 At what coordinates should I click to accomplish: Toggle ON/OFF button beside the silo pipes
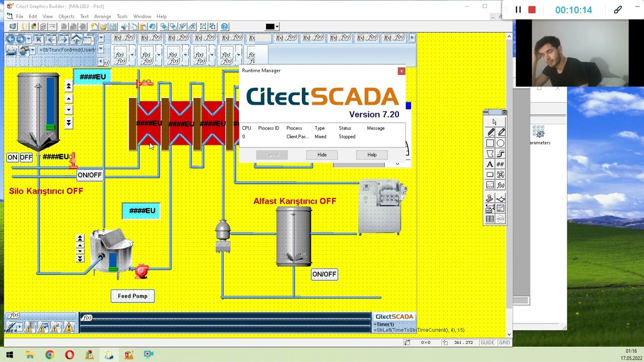(90, 175)
